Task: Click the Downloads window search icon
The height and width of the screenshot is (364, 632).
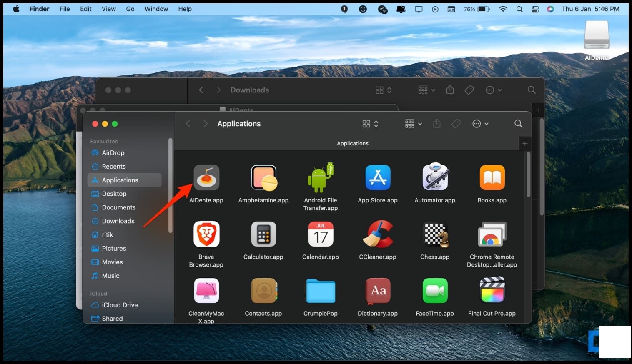Action: [531, 90]
